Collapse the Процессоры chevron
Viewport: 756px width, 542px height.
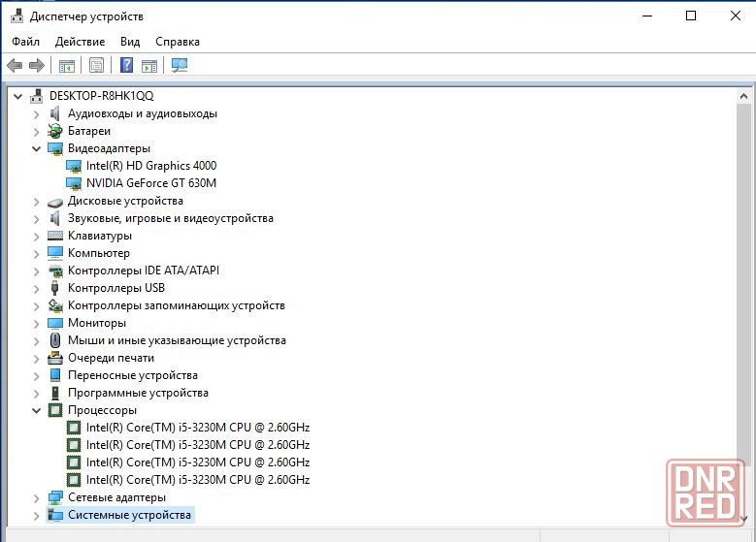[x=36, y=410]
